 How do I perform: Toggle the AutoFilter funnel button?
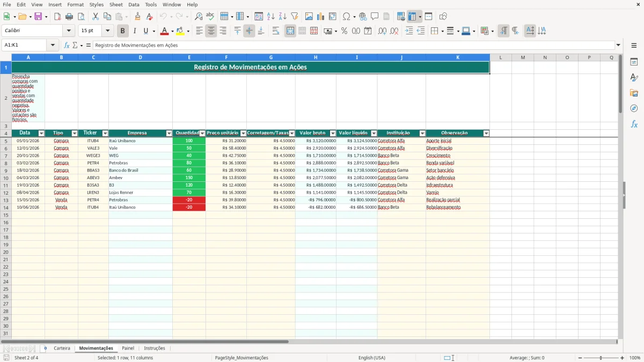point(295,17)
